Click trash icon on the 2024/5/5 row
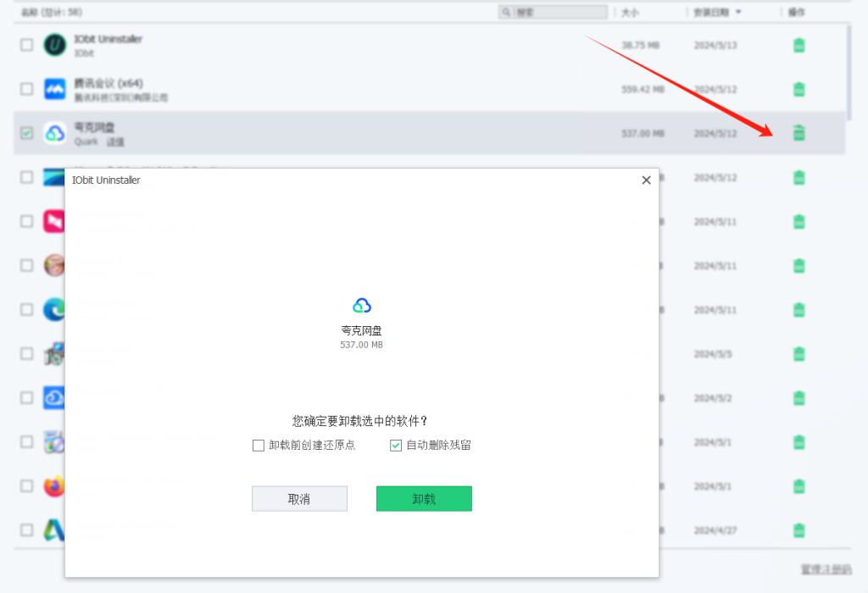This screenshot has width=868, height=593. pos(798,353)
